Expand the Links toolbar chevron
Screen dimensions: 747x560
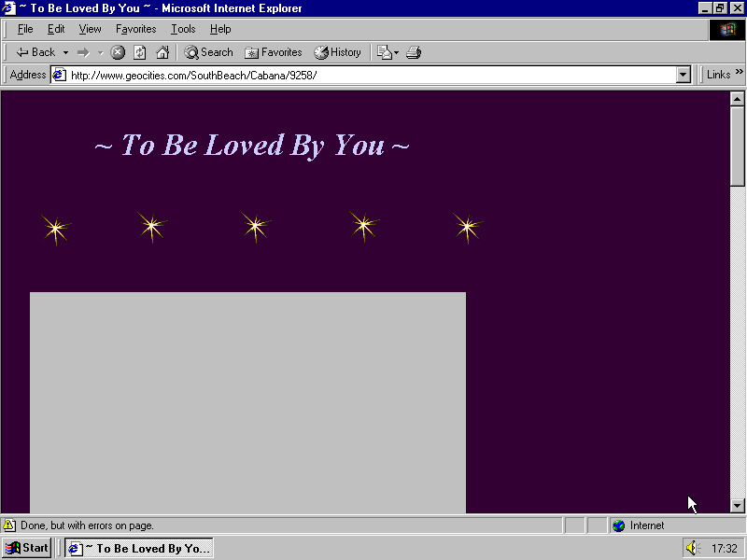pyautogui.click(x=738, y=75)
